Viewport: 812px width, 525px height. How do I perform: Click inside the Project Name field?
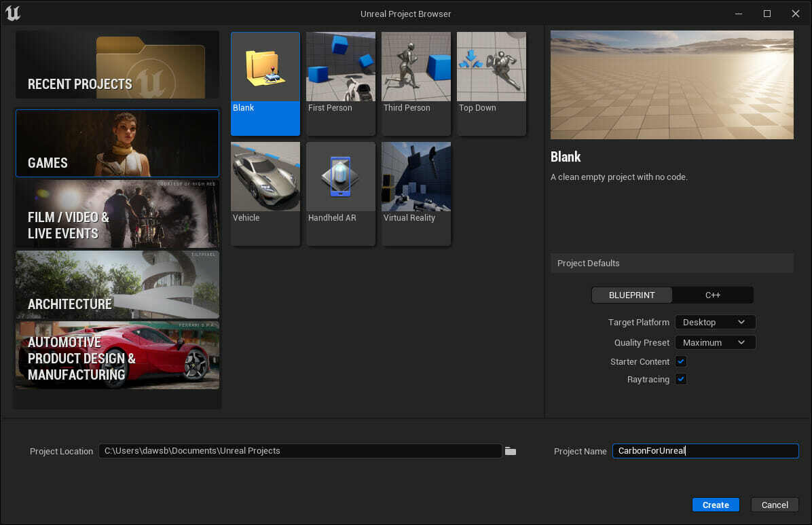point(705,450)
